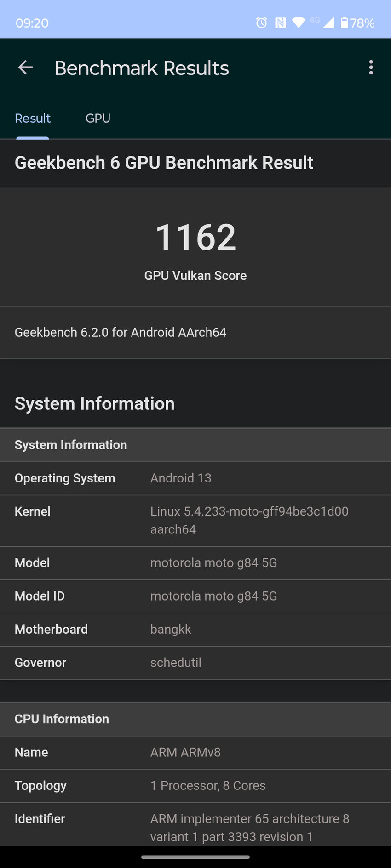This screenshot has width=391, height=868.
Task: Tap the 09:20 clock in status bar
Action: pyautogui.click(x=32, y=23)
